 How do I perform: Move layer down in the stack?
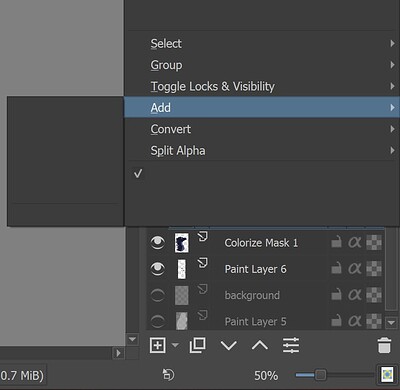coord(229,345)
